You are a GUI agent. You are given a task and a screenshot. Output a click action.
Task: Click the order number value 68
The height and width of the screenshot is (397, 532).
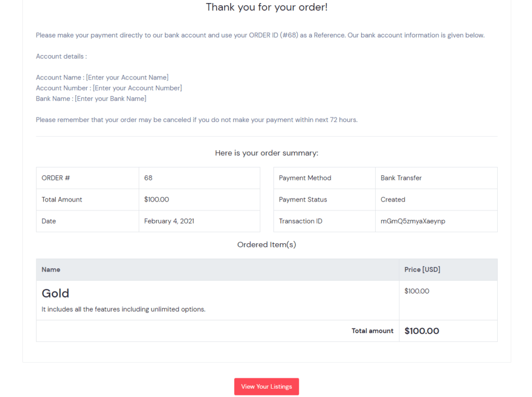149,178
